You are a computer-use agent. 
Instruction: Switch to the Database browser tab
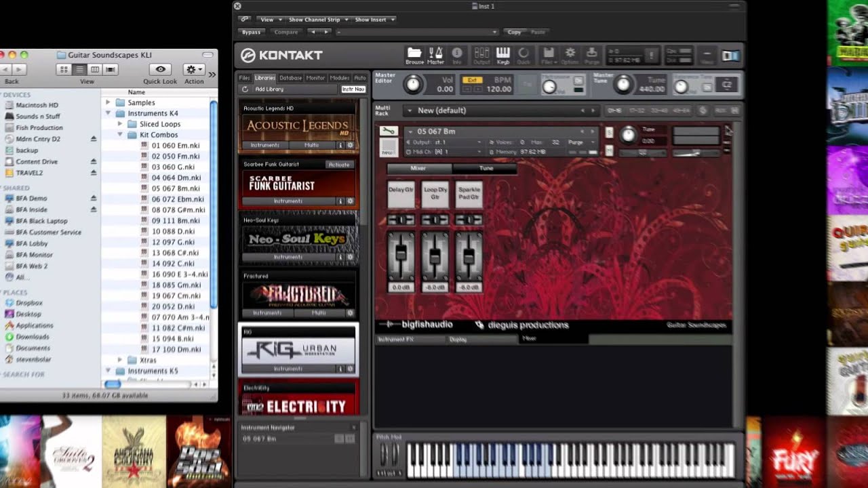coord(291,78)
